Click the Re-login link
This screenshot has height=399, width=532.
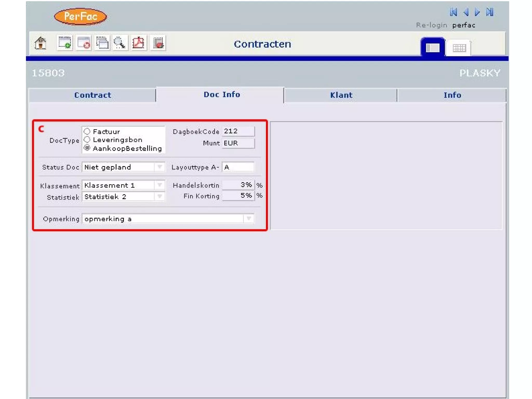(431, 25)
